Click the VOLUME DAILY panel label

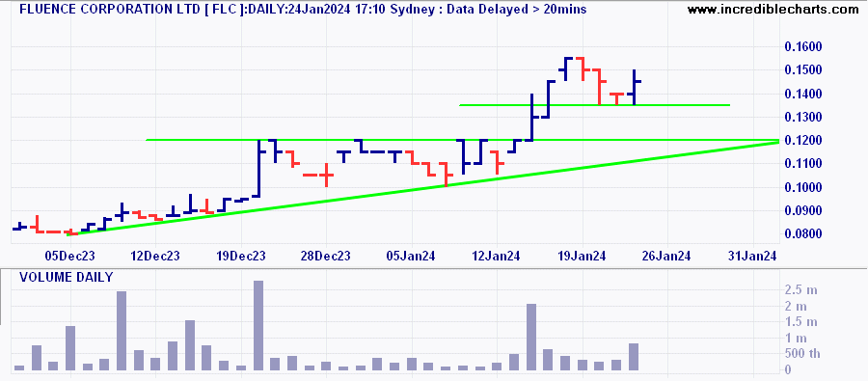pyautogui.click(x=66, y=277)
